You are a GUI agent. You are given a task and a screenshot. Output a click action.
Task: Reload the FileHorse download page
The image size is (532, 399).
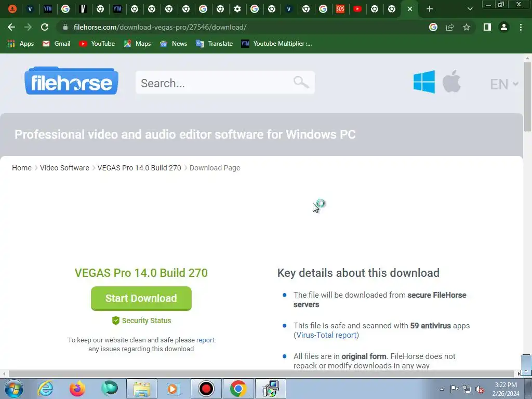(x=45, y=27)
